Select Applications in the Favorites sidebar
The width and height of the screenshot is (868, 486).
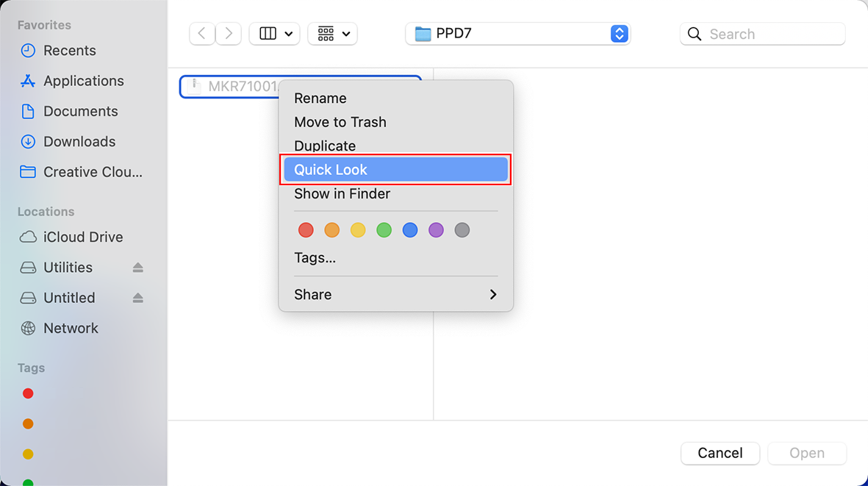pyautogui.click(x=83, y=81)
